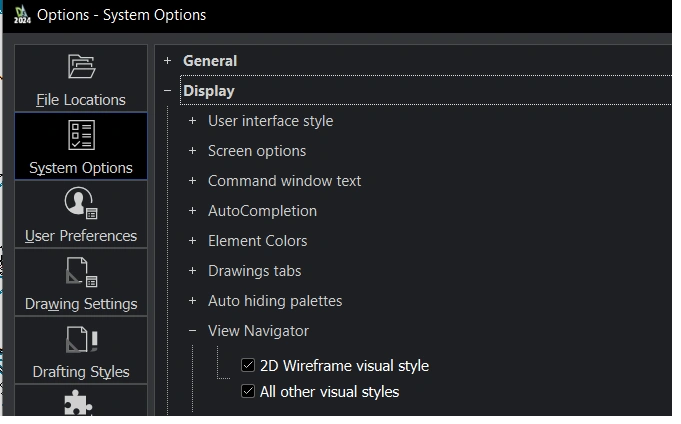Switch to the User Preferences tab label
Viewport: 681px width, 424px height.
point(81,236)
